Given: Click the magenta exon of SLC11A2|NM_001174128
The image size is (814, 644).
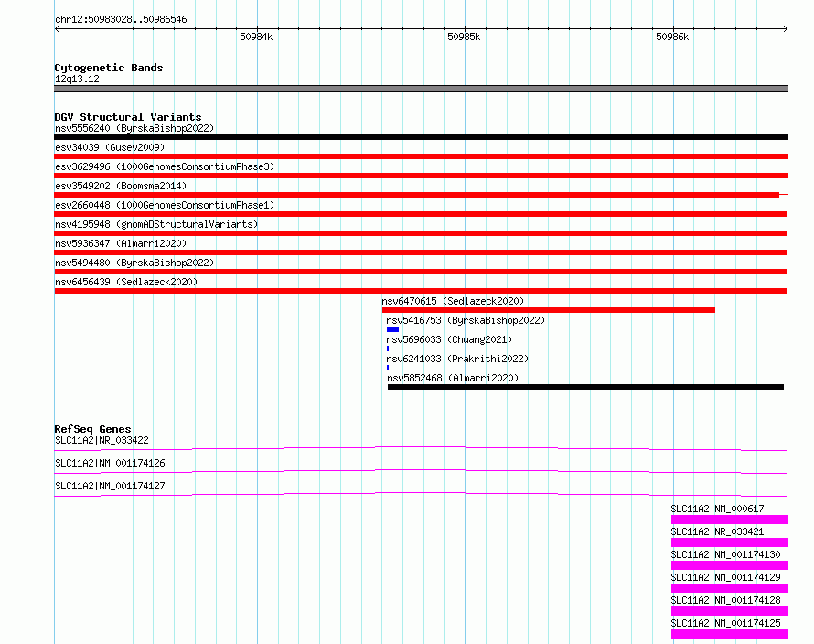Looking at the screenshot, I should coord(729,611).
